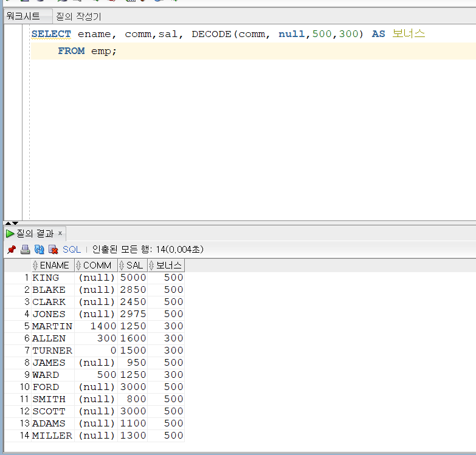
Task: Delete selected row icon with red X
Action: [x=53, y=250]
